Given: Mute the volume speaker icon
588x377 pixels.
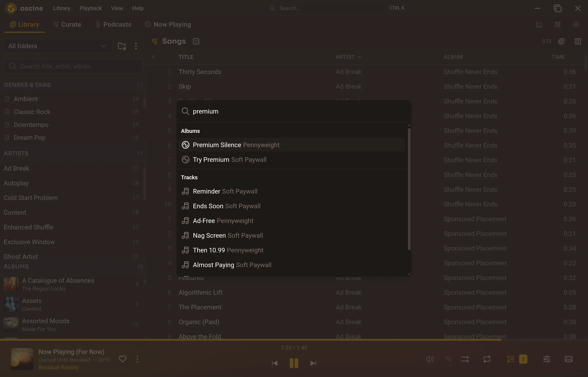Looking at the screenshot, I should (430, 359).
